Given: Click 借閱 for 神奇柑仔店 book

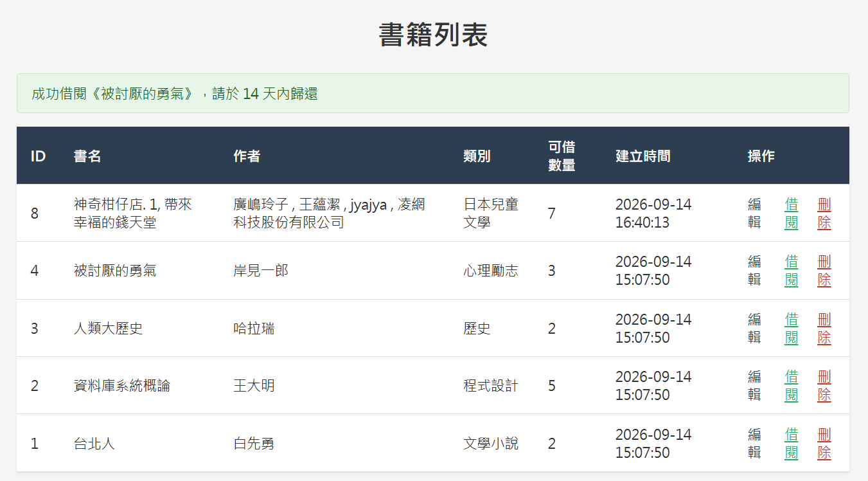Looking at the screenshot, I should tap(792, 213).
